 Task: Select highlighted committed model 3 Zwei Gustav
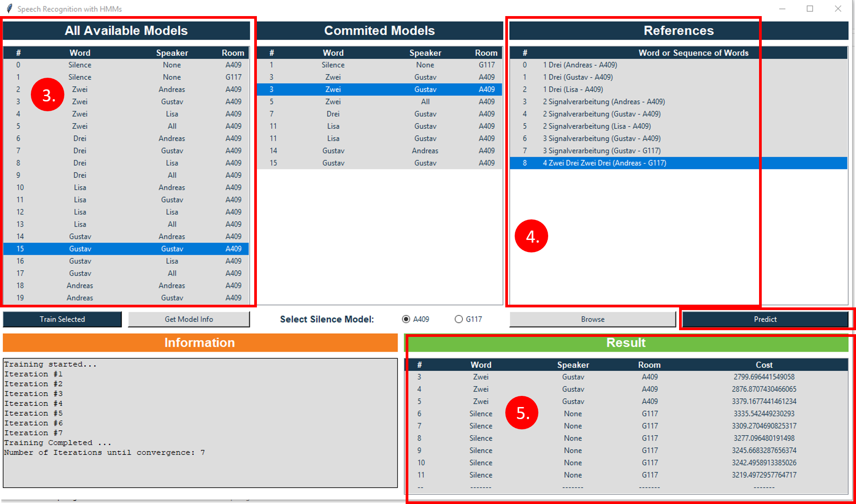point(379,89)
